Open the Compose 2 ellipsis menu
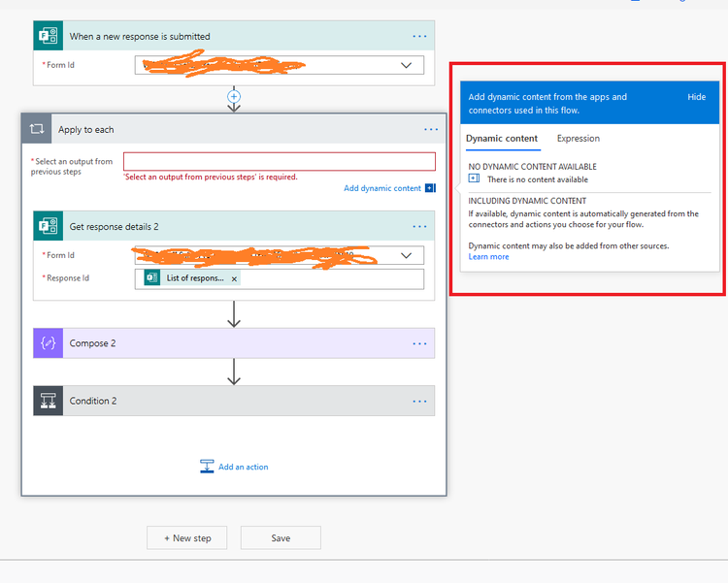The image size is (728, 583). coord(419,343)
